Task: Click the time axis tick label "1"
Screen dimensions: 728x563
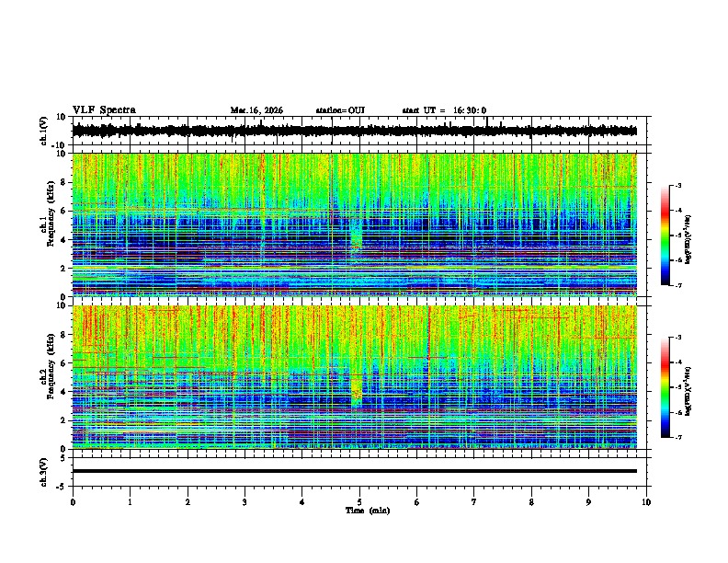Action: pyautogui.click(x=130, y=501)
